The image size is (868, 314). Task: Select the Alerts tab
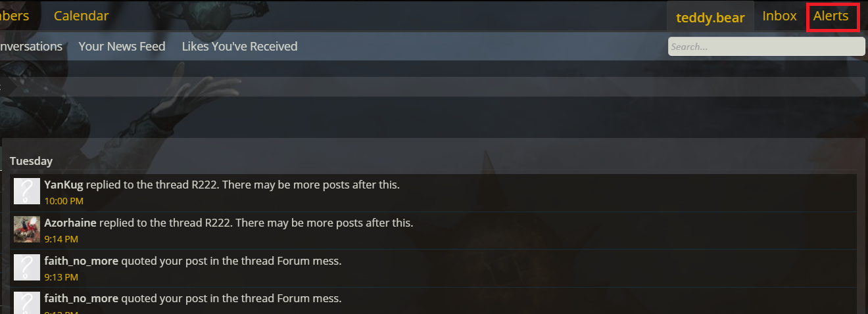831,16
